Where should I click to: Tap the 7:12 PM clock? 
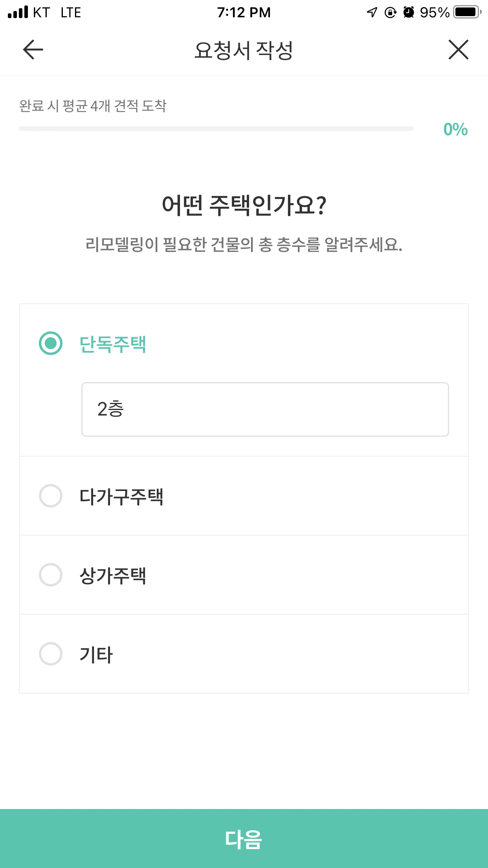(244, 13)
